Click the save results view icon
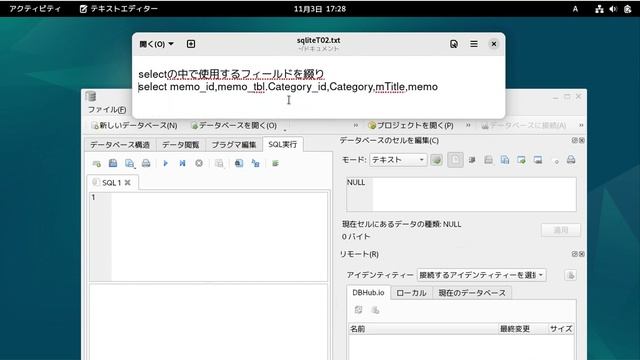The width and height of the screenshot is (640, 360). (x=219, y=164)
